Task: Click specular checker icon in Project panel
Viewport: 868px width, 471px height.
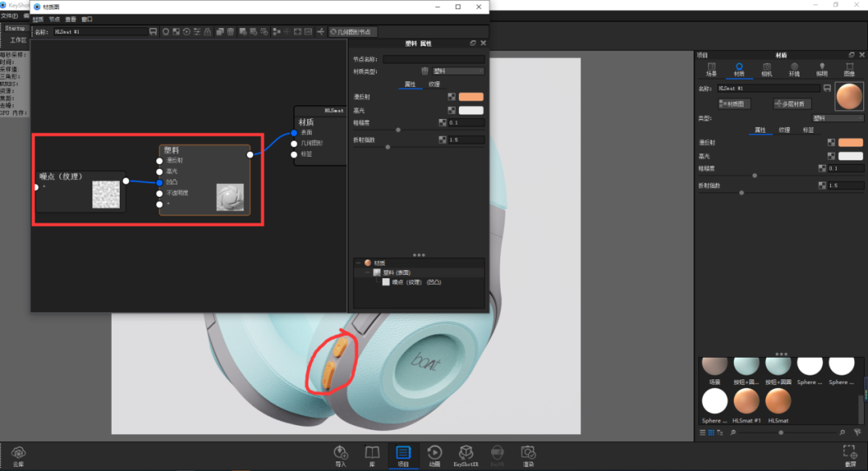Action: coord(831,157)
